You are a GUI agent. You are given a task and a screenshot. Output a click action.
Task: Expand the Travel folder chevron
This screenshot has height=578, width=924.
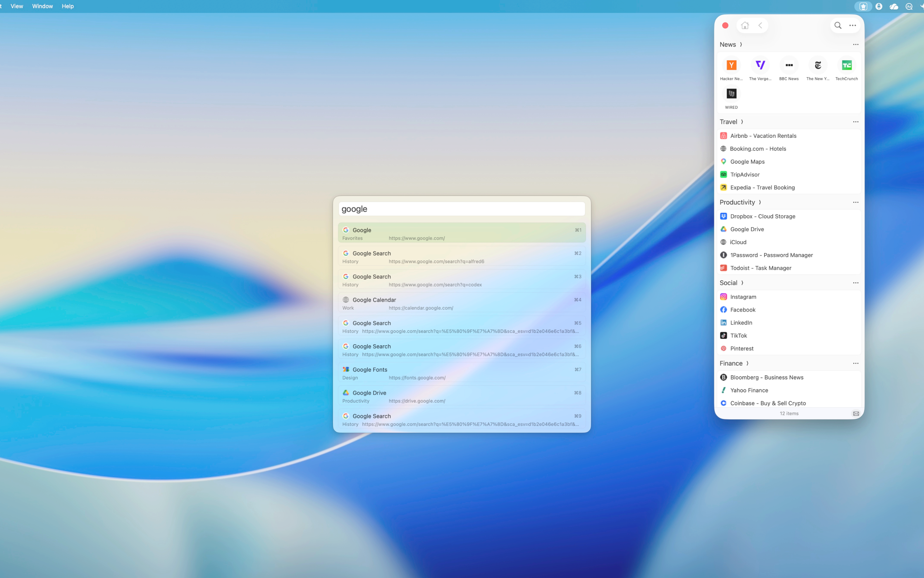742,122
